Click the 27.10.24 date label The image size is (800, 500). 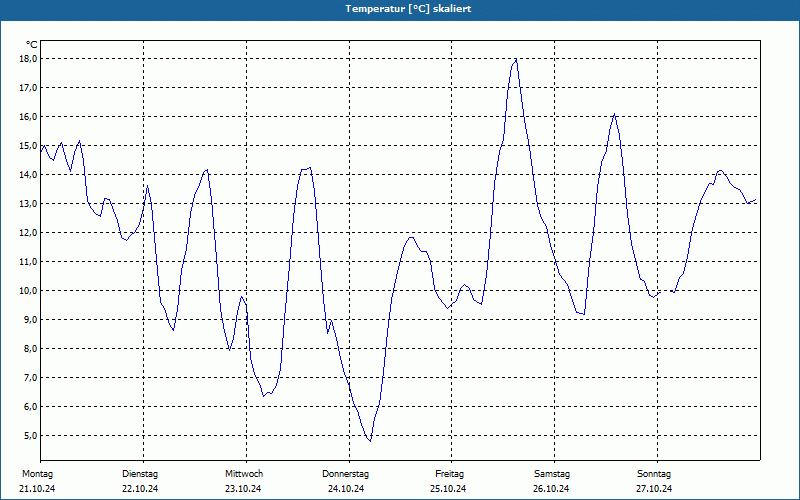click(654, 489)
